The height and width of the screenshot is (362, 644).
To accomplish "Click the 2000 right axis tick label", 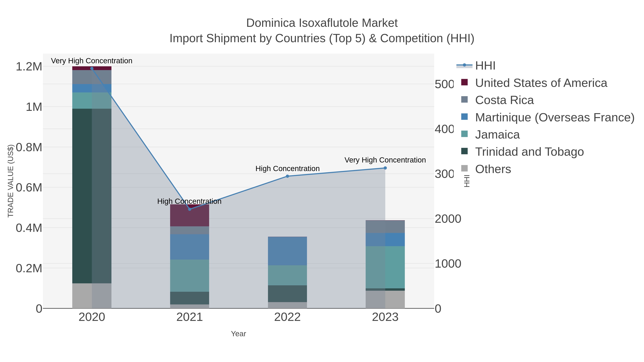I will 448,219.
